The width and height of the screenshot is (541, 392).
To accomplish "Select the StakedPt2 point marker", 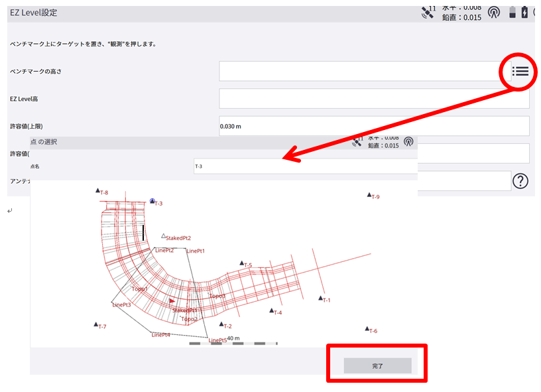I will [x=164, y=235].
